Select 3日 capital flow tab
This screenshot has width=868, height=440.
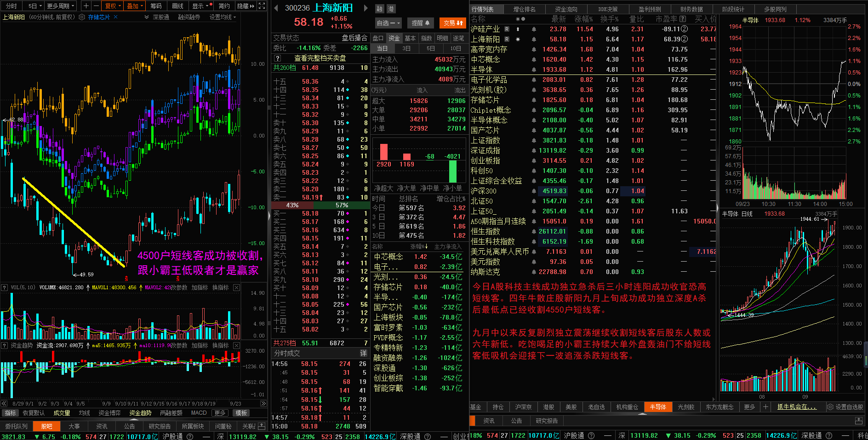406,48
